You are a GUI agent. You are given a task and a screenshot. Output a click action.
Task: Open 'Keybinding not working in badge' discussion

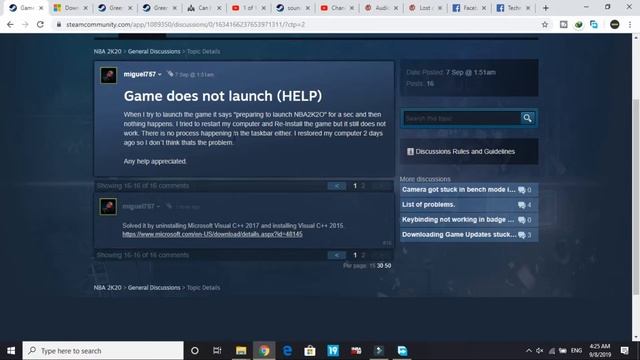[469, 220]
